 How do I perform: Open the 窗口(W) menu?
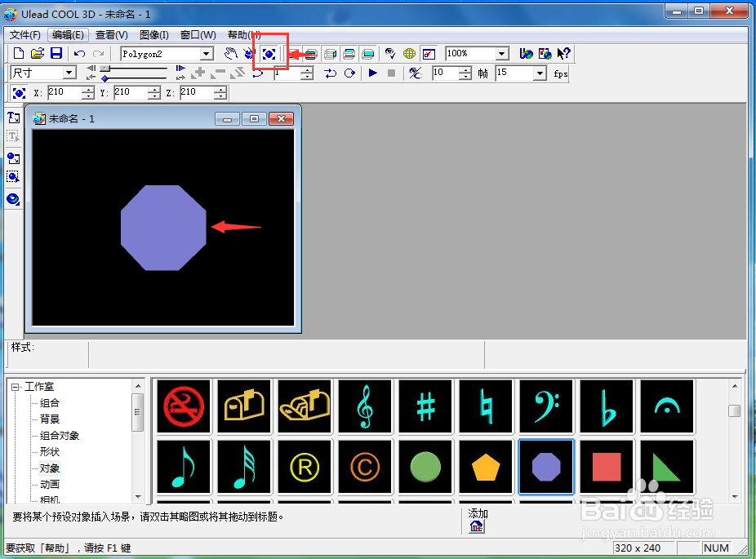point(198,35)
